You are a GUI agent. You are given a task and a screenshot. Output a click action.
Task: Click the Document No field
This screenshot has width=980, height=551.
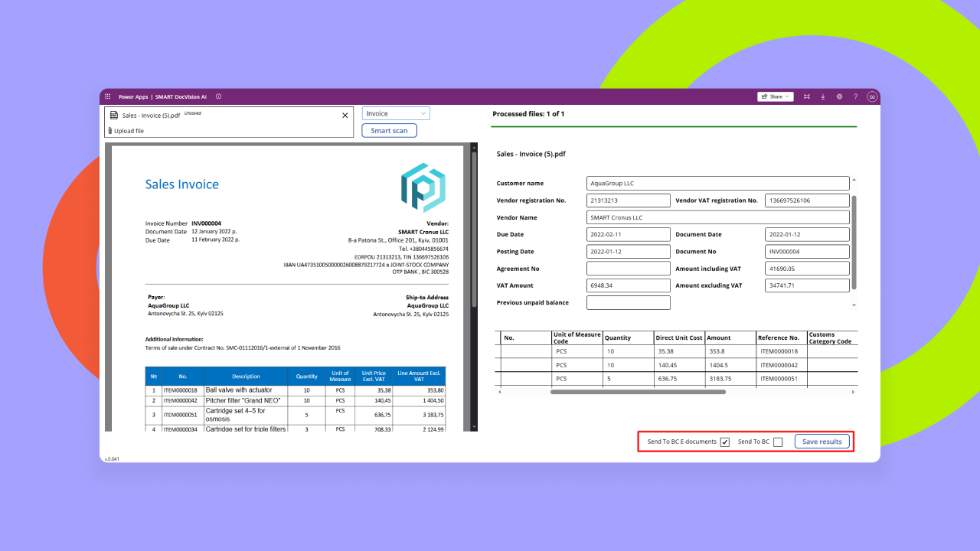(807, 252)
